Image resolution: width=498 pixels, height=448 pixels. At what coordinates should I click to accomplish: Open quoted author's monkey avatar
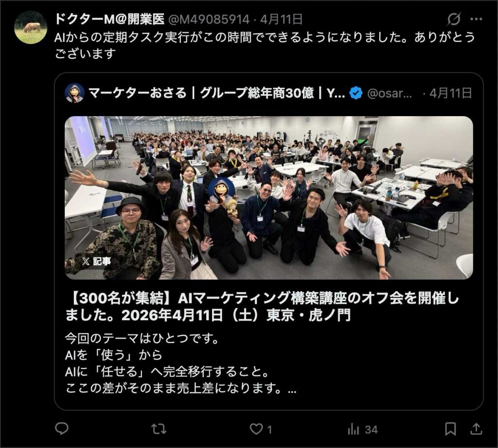tap(74, 93)
